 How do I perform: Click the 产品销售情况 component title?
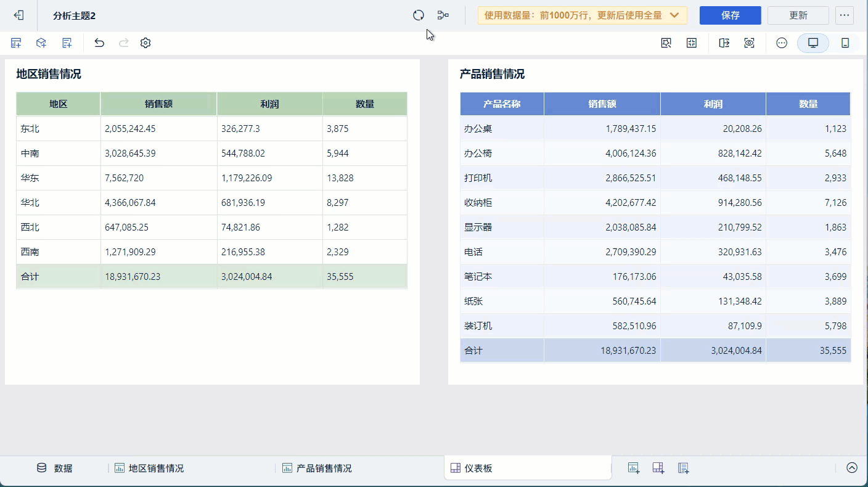coord(492,74)
